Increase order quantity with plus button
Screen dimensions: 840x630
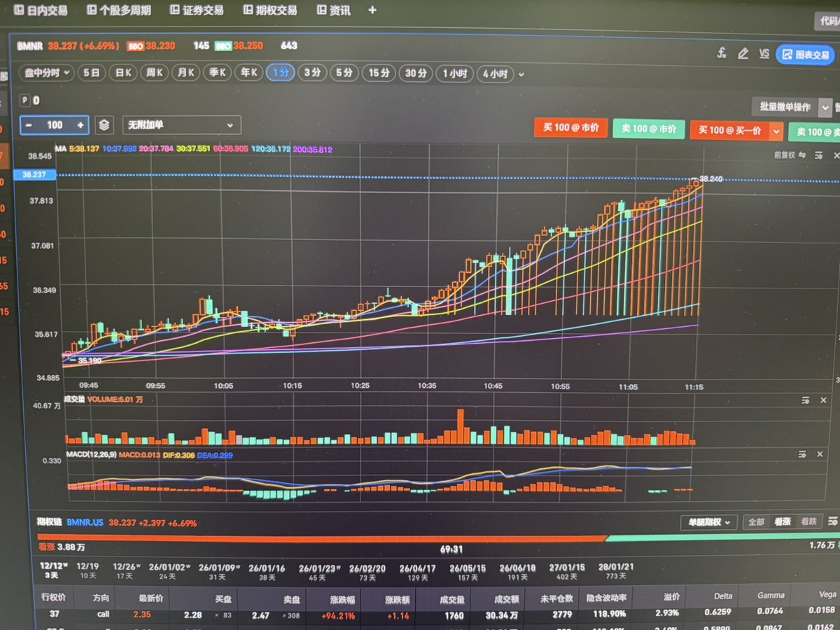click(80, 125)
